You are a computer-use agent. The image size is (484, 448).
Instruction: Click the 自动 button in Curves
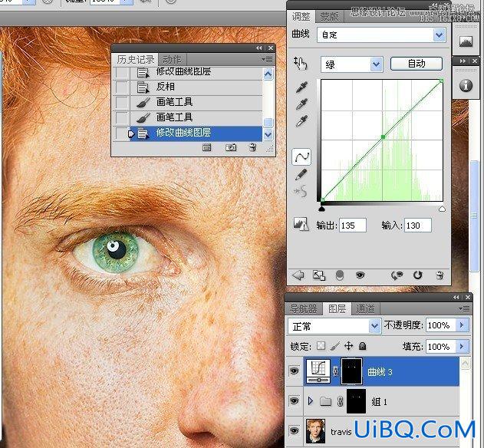tap(417, 64)
